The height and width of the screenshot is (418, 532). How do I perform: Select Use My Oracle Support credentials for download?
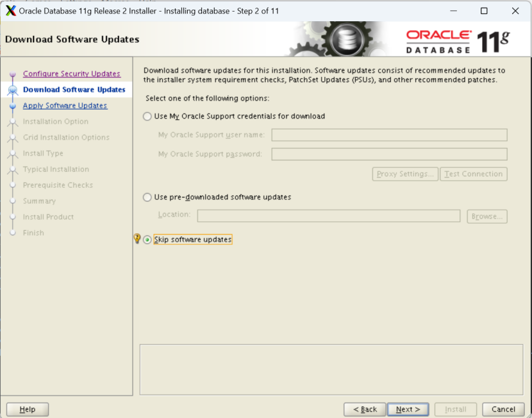click(147, 116)
